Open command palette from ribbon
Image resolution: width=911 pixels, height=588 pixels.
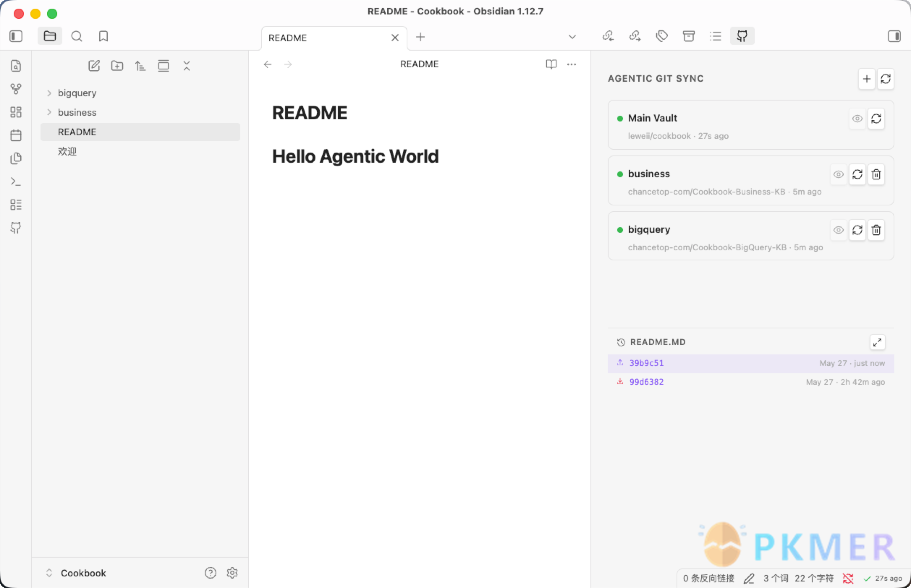click(16, 182)
